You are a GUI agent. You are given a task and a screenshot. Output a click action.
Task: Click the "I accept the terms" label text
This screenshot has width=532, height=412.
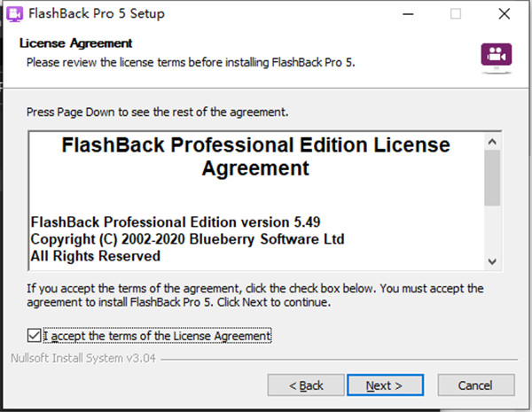coord(157,336)
